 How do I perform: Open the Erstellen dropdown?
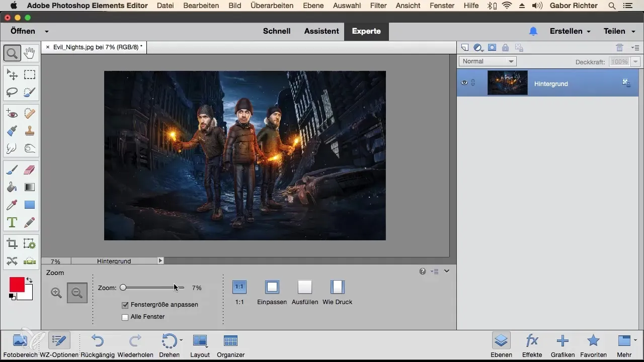(570, 31)
